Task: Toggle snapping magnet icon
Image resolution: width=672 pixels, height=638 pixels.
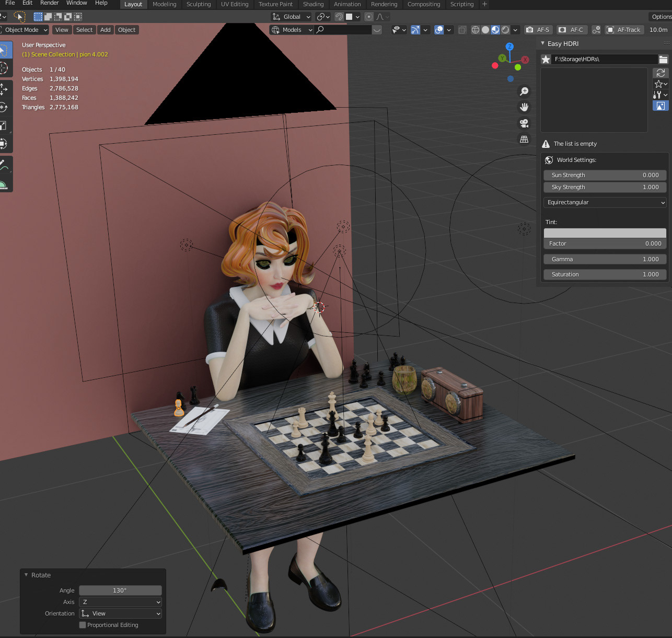Action: 339,17
